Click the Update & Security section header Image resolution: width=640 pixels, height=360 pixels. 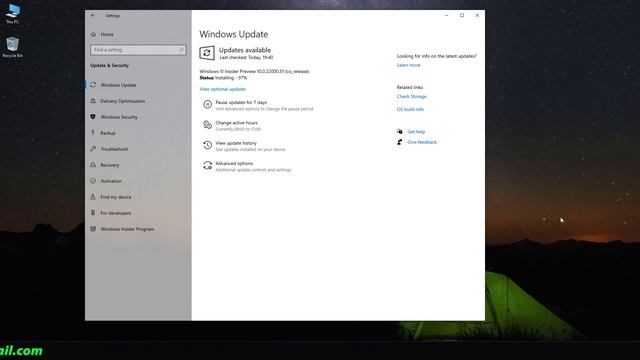coord(109,65)
